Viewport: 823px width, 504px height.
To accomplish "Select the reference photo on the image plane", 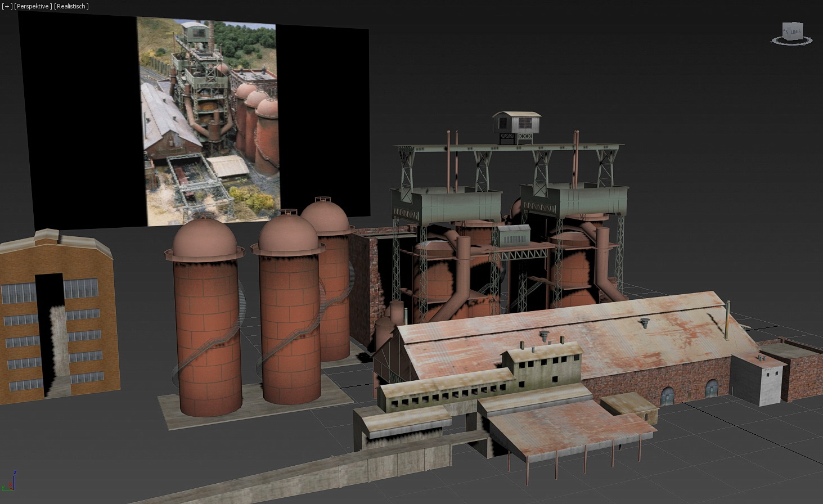I will (208, 121).
